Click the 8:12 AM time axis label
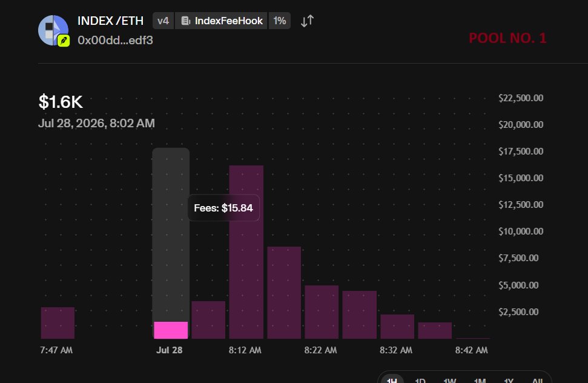The height and width of the screenshot is (383, 588). pyautogui.click(x=245, y=350)
